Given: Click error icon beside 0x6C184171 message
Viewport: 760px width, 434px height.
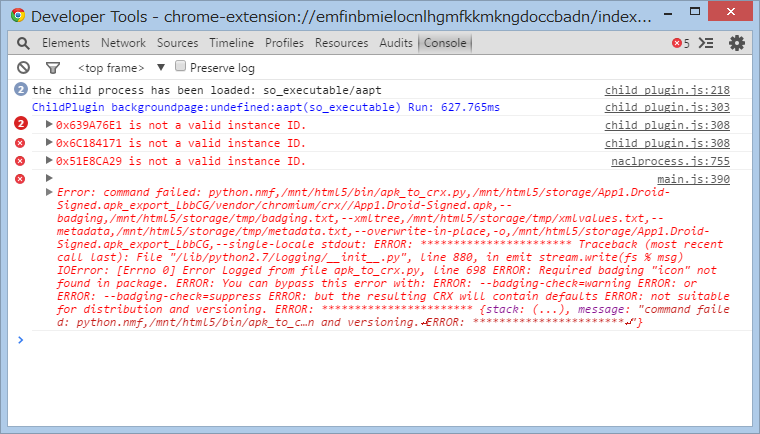Looking at the screenshot, I should point(20,143).
